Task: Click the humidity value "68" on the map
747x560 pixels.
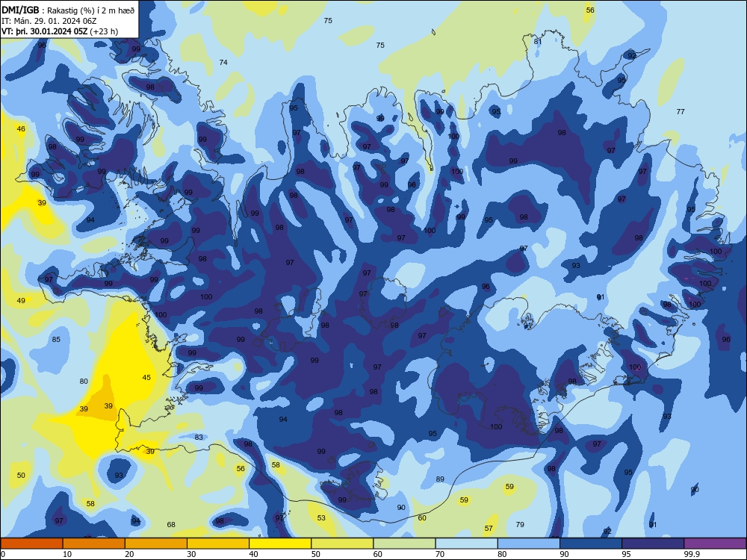Action: [171, 525]
